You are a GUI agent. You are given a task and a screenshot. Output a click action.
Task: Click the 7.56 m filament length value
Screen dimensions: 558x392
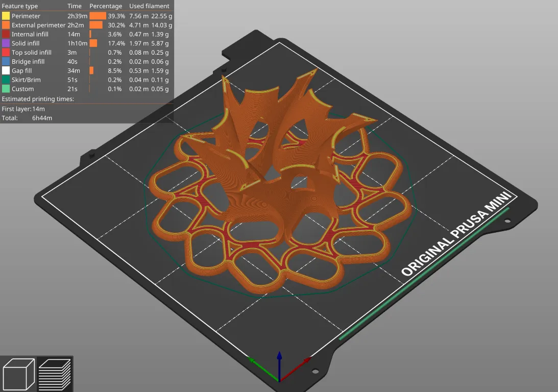139,16
